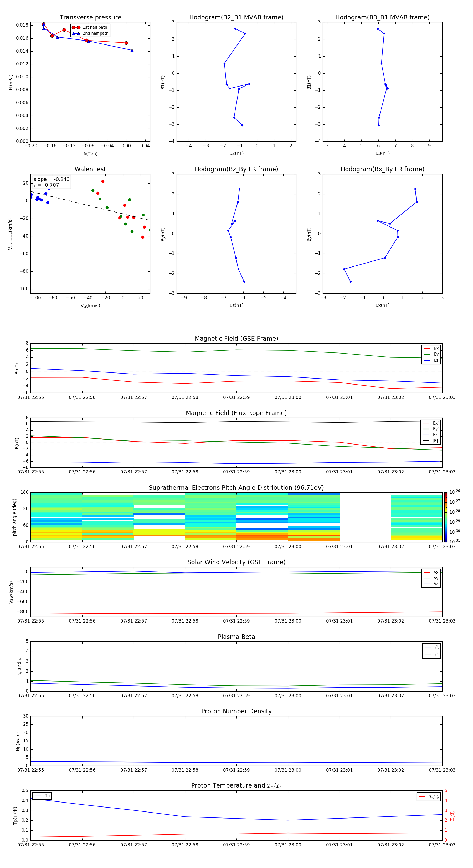The image size is (473, 868).
Task: Click the 'B3(nT)' x-axis label
Action: coord(382,153)
